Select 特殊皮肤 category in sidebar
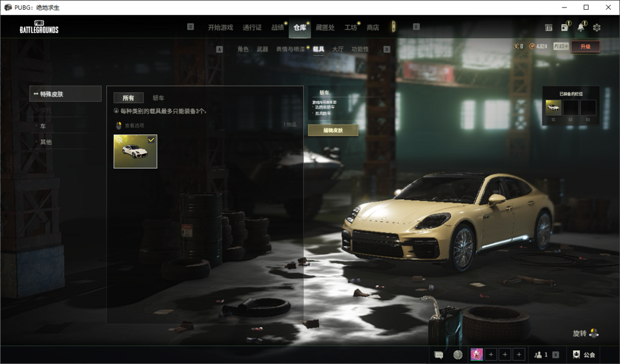 (65, 94)
